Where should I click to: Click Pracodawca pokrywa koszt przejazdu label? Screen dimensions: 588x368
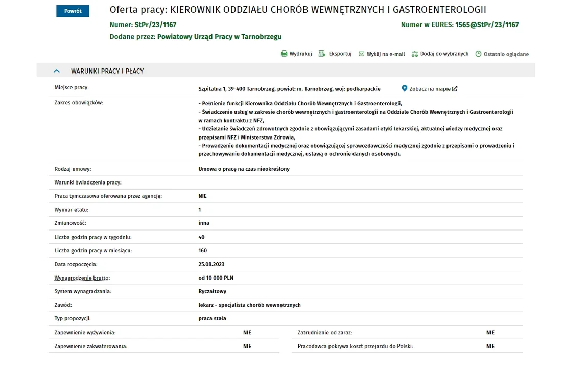[355, 346]
